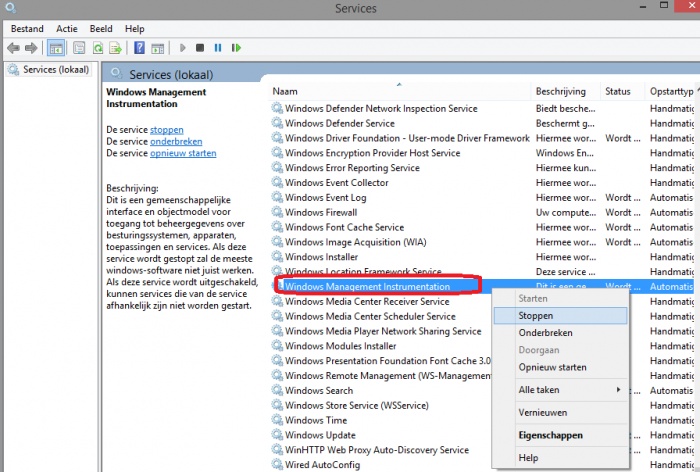Open the Help question mark toolbar icon
Viewport: 700px width, 472px height.
[139, 48]
